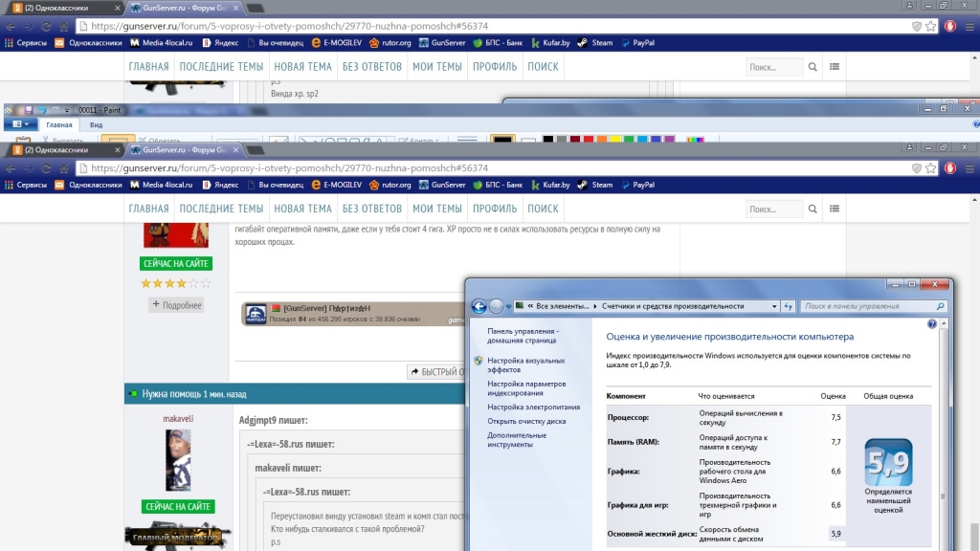The height and width of the screenshot is (551, 980).
Task: Pick the black color swatch in Paint palette
Action: coord(548,140)
